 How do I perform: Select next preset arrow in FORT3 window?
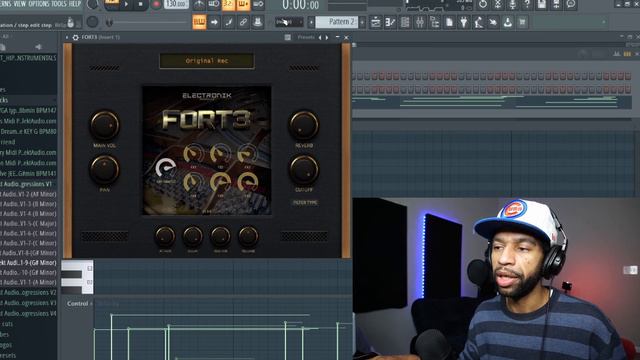pyautogui.click(x=327, y=37)
